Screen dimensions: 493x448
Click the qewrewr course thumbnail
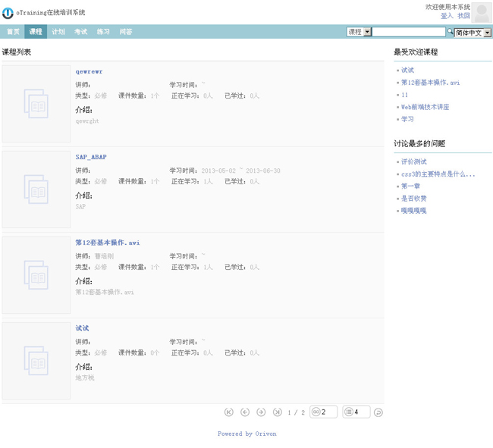pos(36,104)
